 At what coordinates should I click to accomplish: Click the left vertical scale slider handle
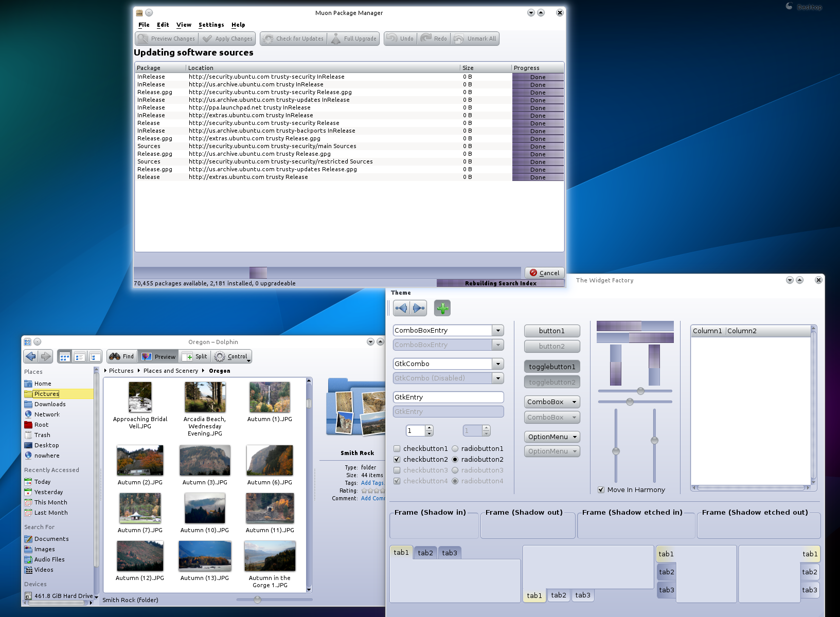click(x=616, y=451)
